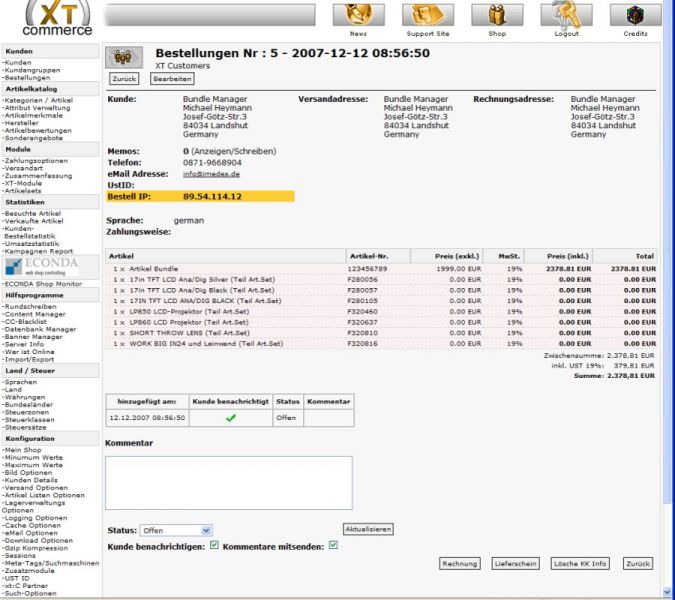Click the Rechnung button
Viewport: 675px width, 600px height.
[460, 563]
